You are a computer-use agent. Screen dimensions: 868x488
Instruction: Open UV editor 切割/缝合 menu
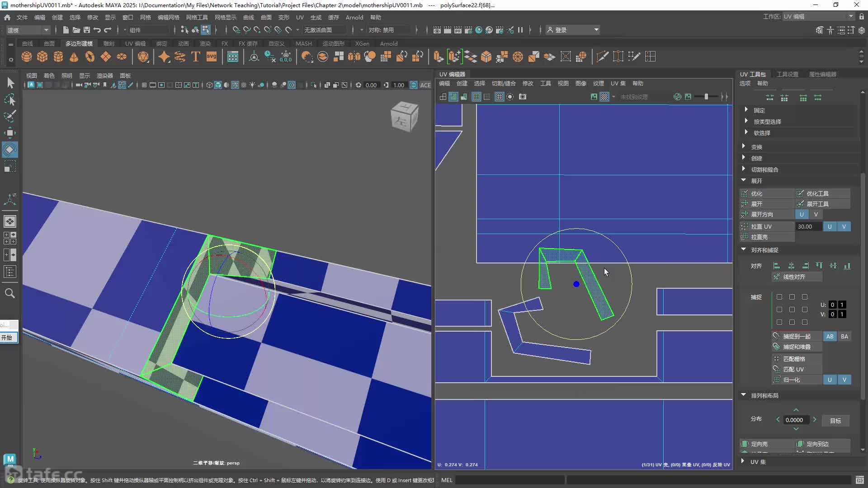504,83
